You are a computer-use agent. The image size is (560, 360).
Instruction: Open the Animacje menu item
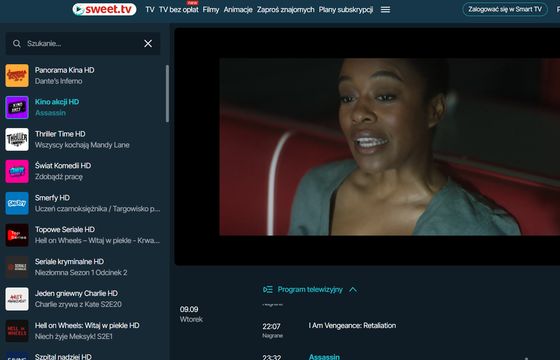click(238, 10)
